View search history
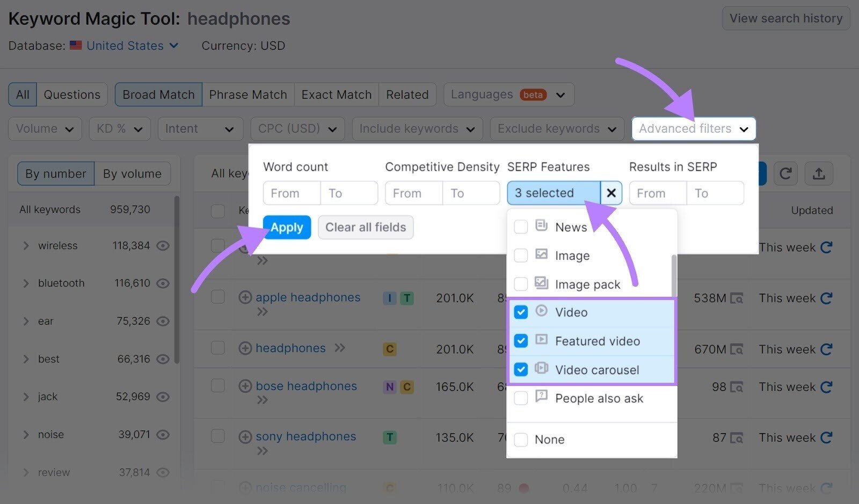 coord(785,18)
